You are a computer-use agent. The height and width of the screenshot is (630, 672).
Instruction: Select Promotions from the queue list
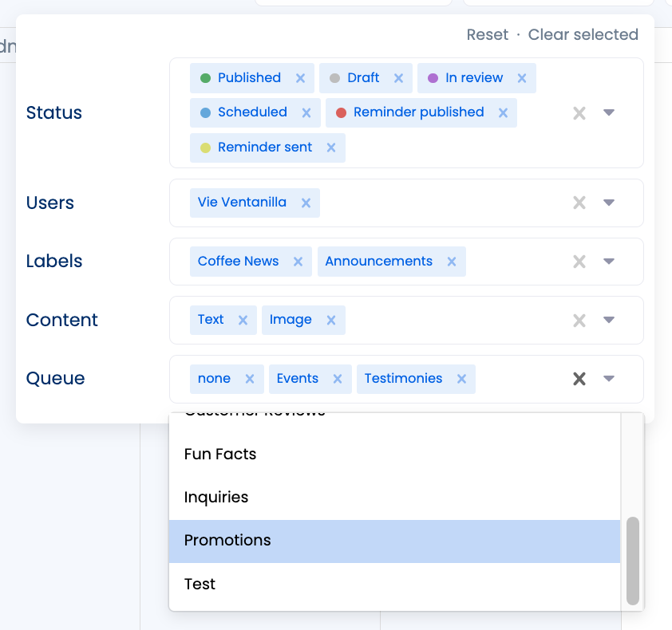[x=394, y=541]
